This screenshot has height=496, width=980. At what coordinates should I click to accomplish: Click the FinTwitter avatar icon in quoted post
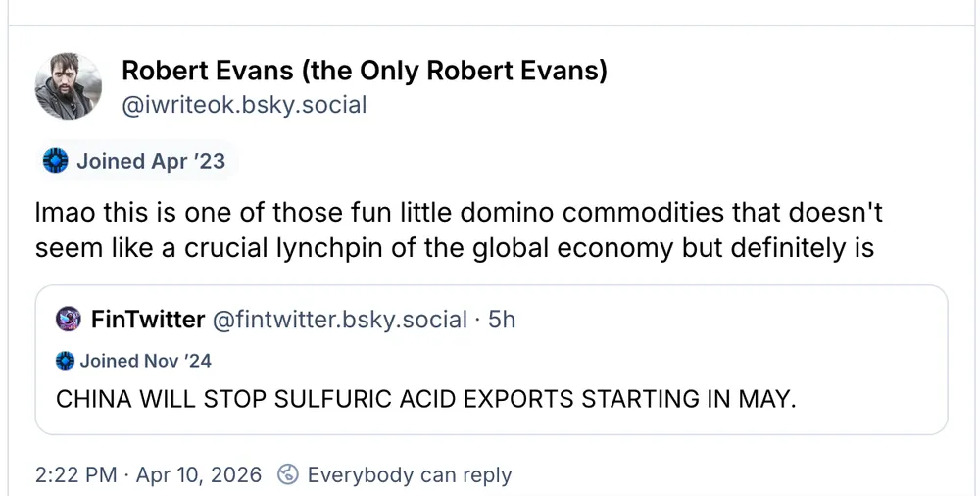[x=69, y=319]
